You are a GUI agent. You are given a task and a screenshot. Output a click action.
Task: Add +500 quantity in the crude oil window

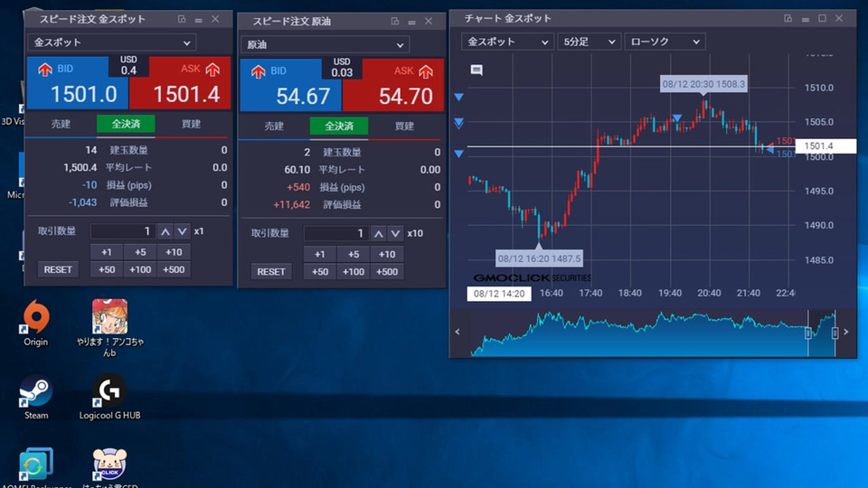pyautogui.click(x=386, y=272)
